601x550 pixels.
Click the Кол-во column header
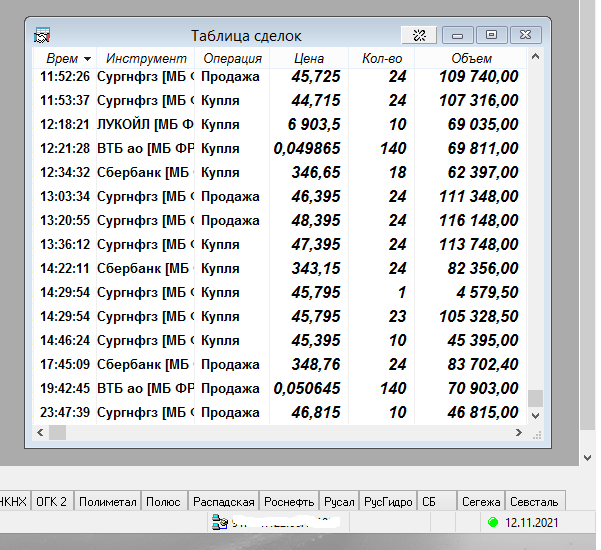tap(382, 59)
